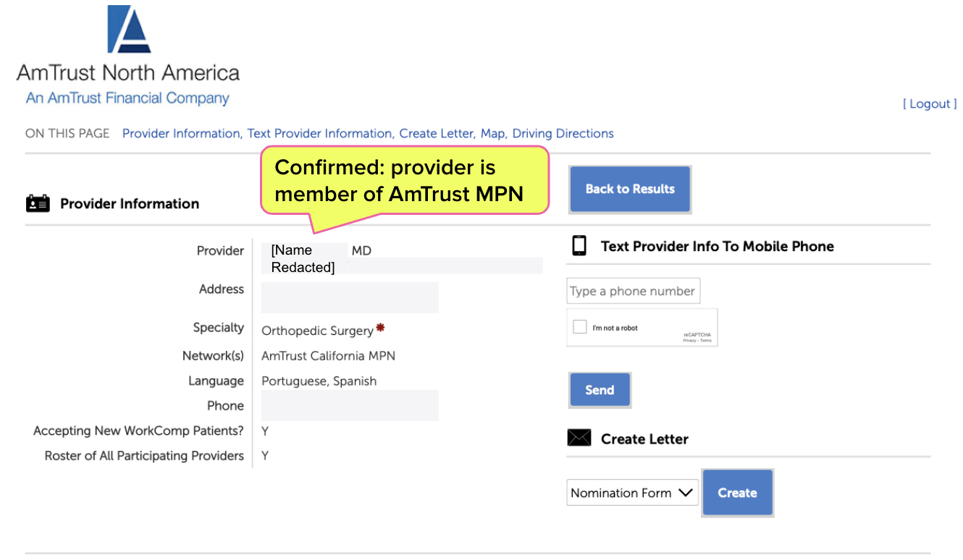Click the Create letter button
The width and height of the screenshot is (963, 560).
[737, 493]
